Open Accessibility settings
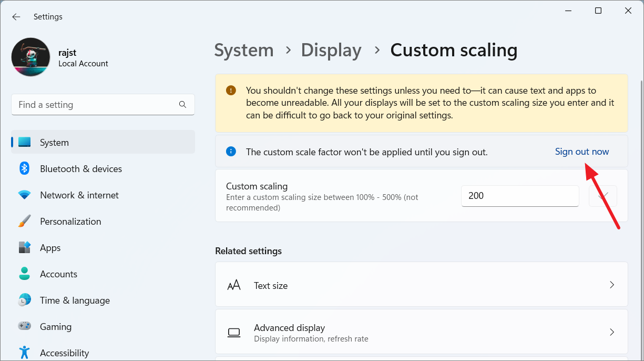Viewport: 644px width, 361px height. pos(64,351)
